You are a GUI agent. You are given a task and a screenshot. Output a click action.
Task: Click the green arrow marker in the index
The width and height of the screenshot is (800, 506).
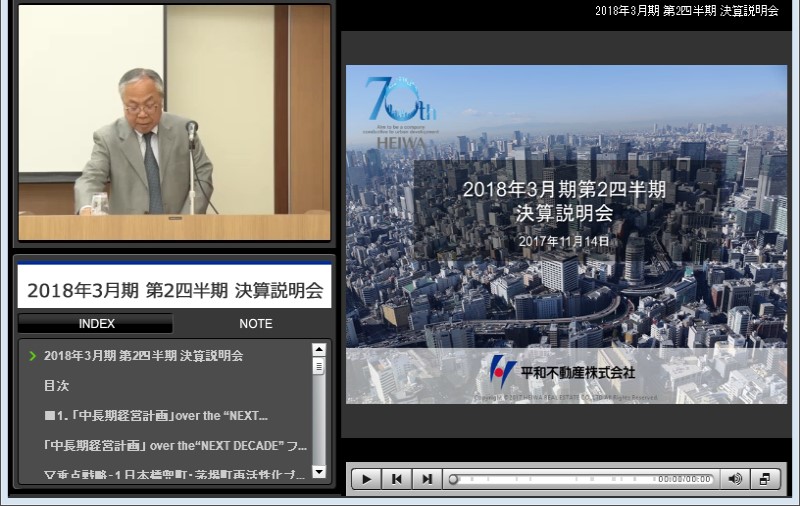(x=33, y=356)
